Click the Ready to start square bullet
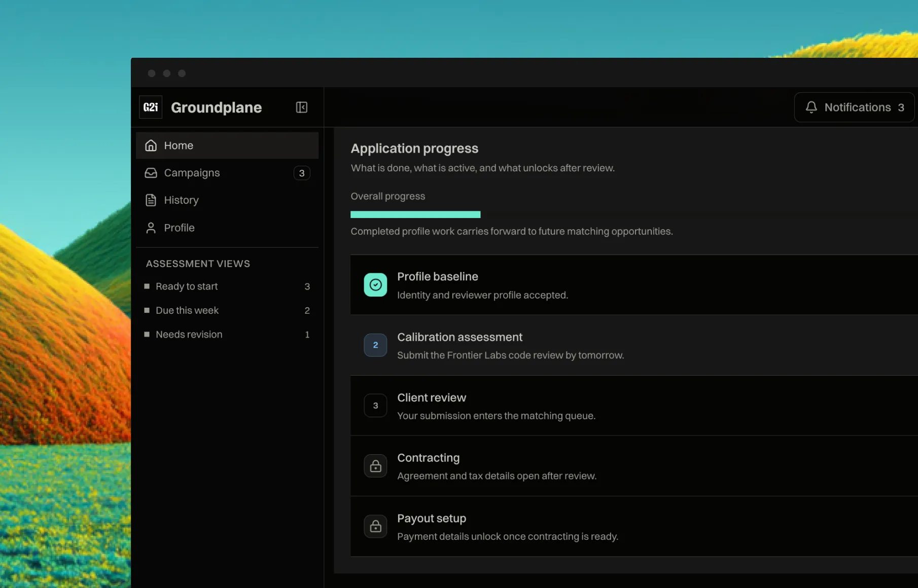Image resolution: width=918 pixels, height=588 pixels. click(x=147, y=286)
